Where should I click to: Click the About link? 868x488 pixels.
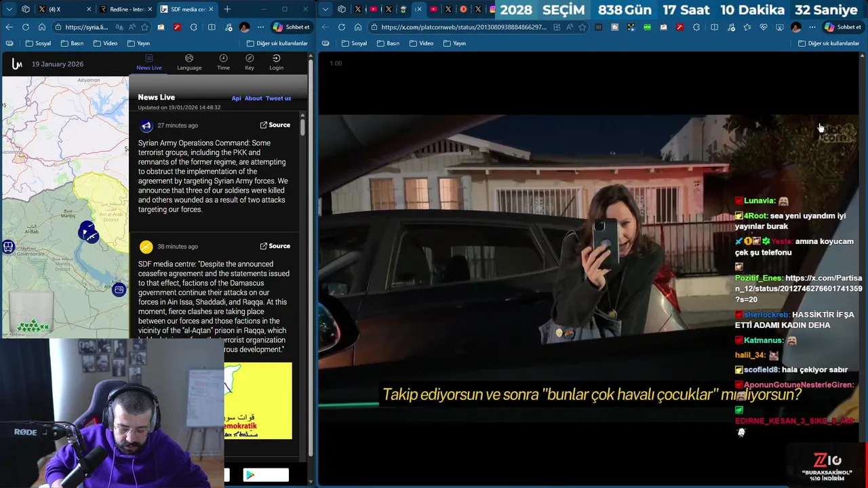tap(253, 98)
